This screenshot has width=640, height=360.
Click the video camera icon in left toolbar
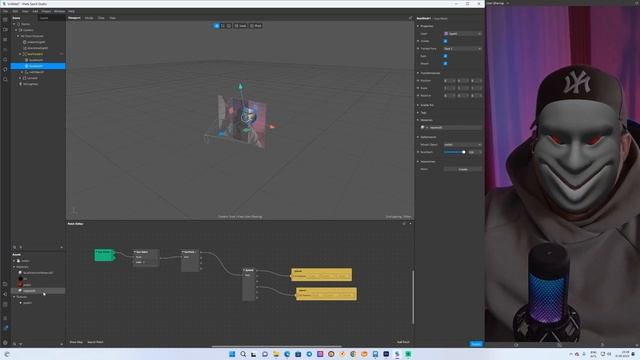[x=5, y=29]
